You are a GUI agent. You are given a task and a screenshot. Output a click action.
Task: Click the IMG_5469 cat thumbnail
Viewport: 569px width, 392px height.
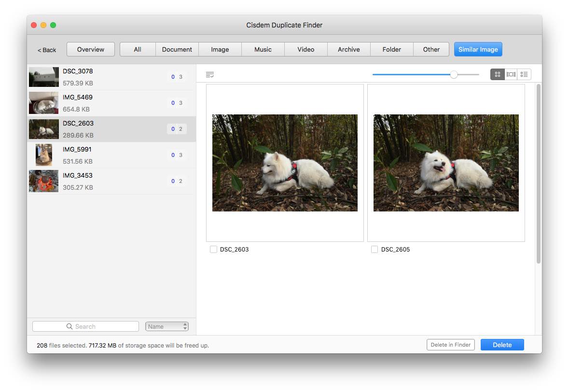click(x=44, y=103)
